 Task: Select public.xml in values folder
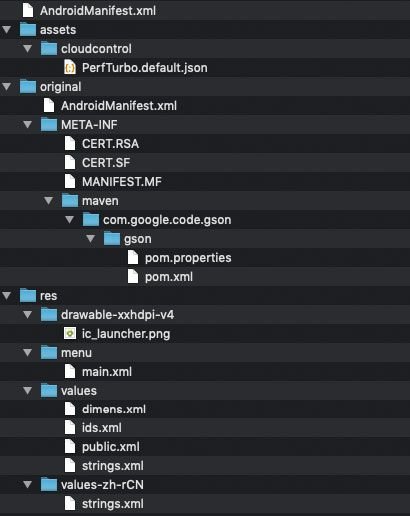[111, 447]
